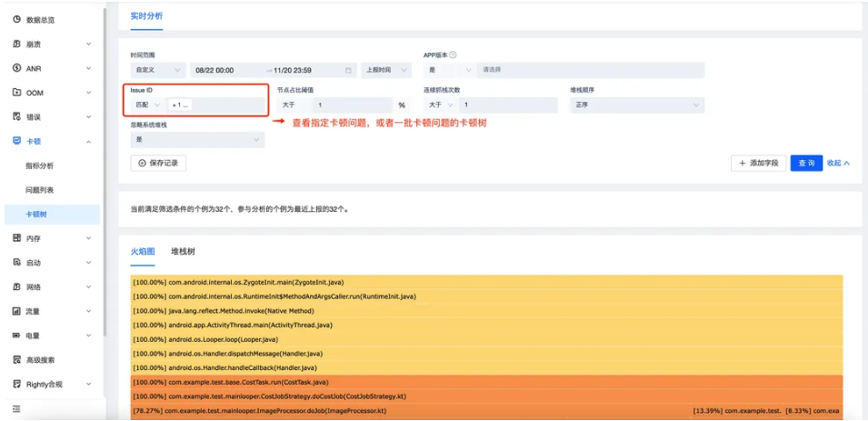Click the 流量 sidebar icon

click(x=16, y=311)
